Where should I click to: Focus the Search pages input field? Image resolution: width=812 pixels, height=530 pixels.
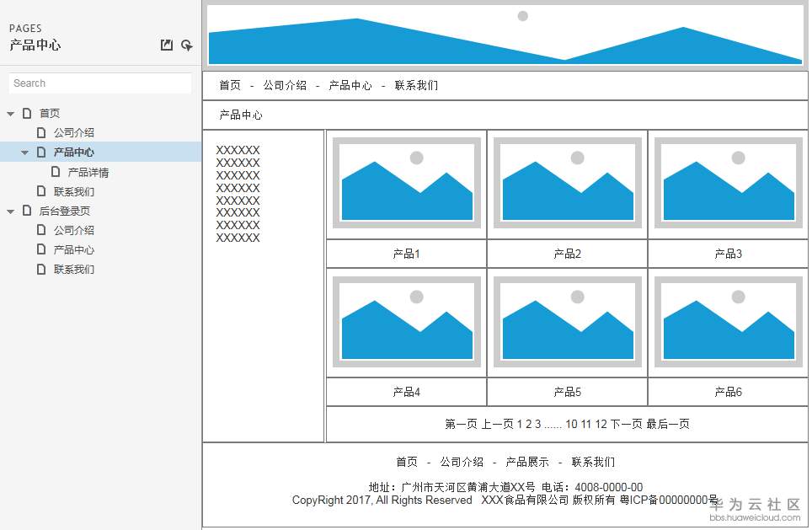click(100, 83)
